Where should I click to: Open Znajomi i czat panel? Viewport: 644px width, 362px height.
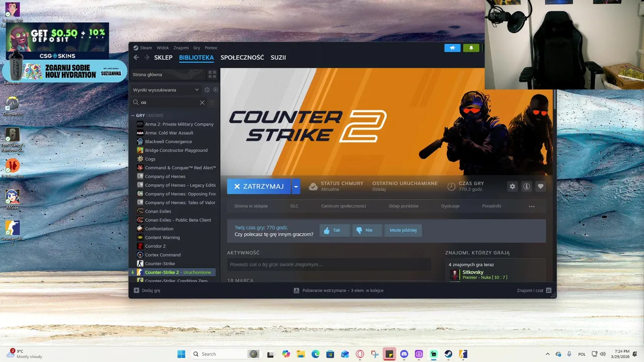pyautogui.click(x=534, y=291)
